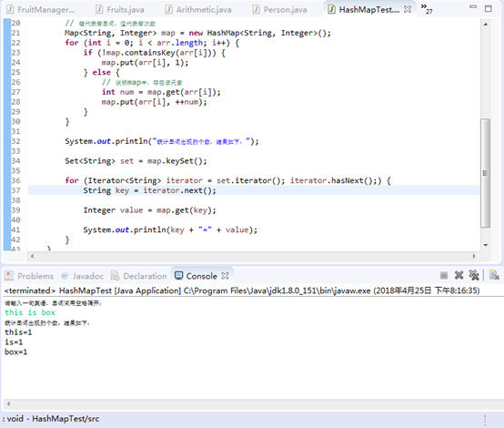Viewport: 504px width, 428px height.
Task: Open the Fruits.java editor tab
Action: click(x=120, y=10)
